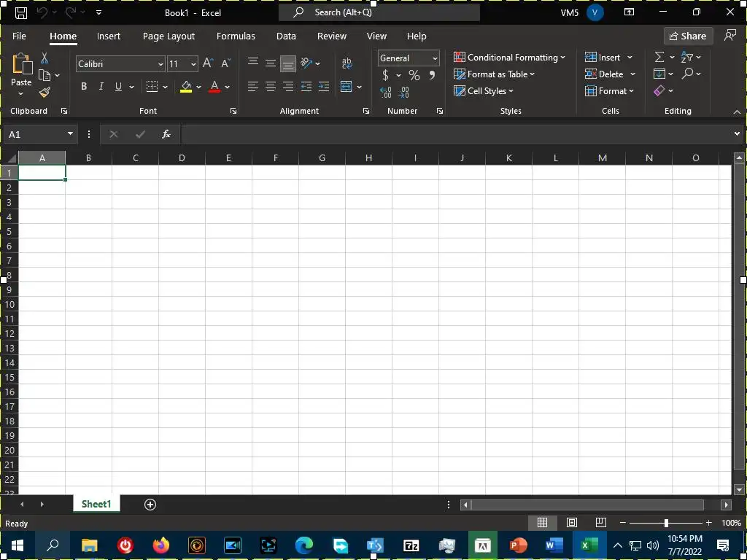
Task: Switch to the Formulas tab
Action: [236, 36]
